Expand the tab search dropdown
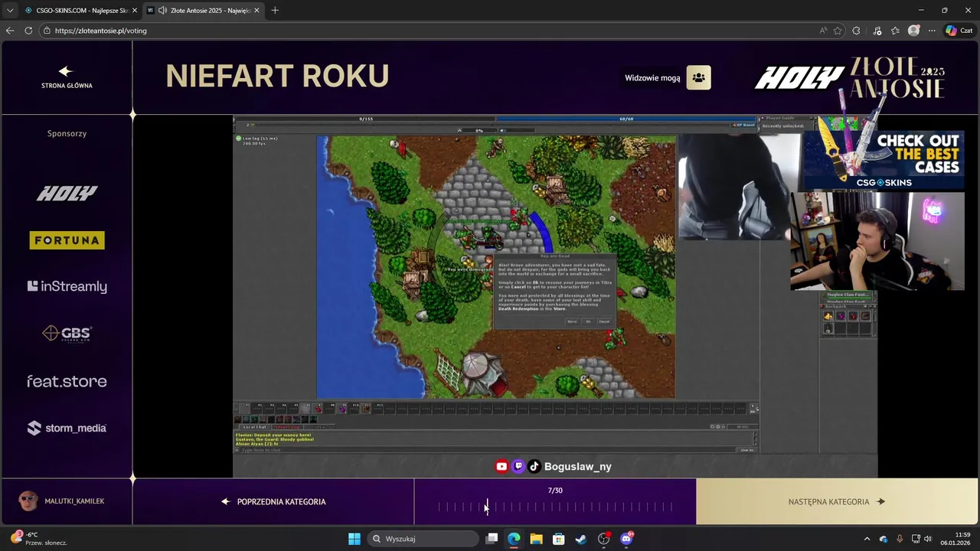The height and width of the screenshot is (551, 980). [10, 11]
